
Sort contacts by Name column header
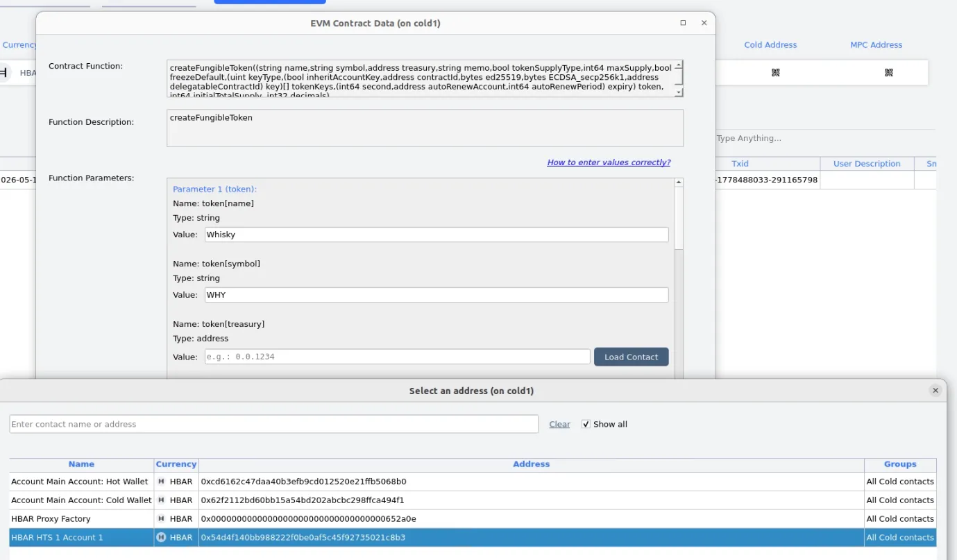[x=81, y=464]
